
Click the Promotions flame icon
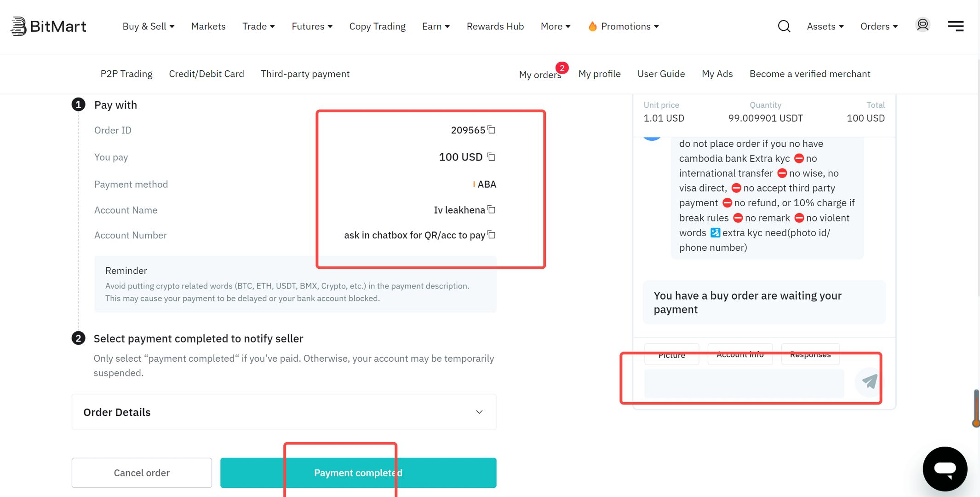click(592, 26)
